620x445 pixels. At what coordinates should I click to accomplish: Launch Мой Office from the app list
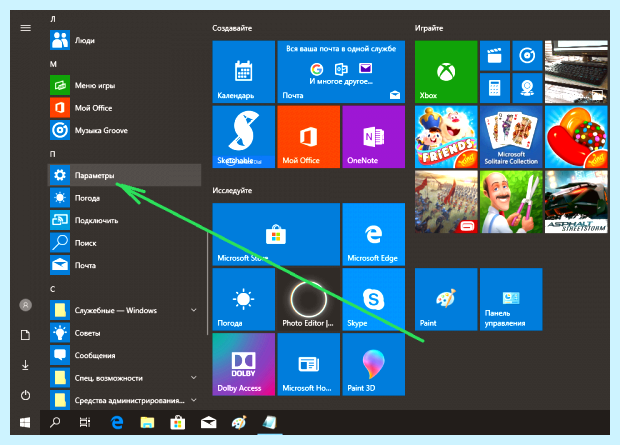coord(124,108)
